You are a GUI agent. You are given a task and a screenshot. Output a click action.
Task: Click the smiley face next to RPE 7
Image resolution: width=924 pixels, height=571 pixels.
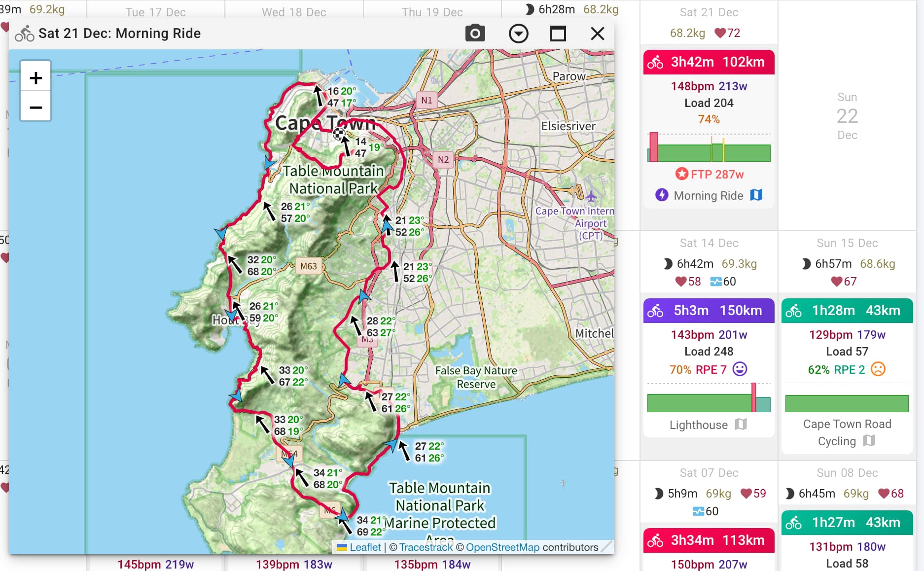pyautogui.click(x=740, y=369)
